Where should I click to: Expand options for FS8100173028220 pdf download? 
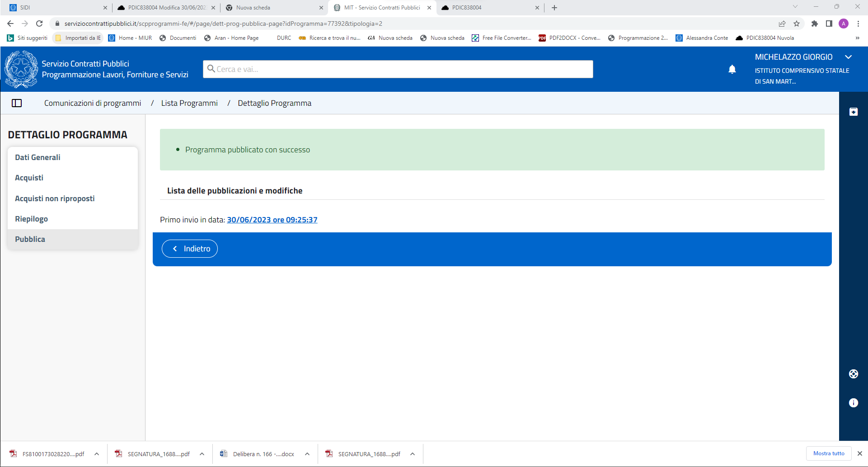tap(97, 454)
